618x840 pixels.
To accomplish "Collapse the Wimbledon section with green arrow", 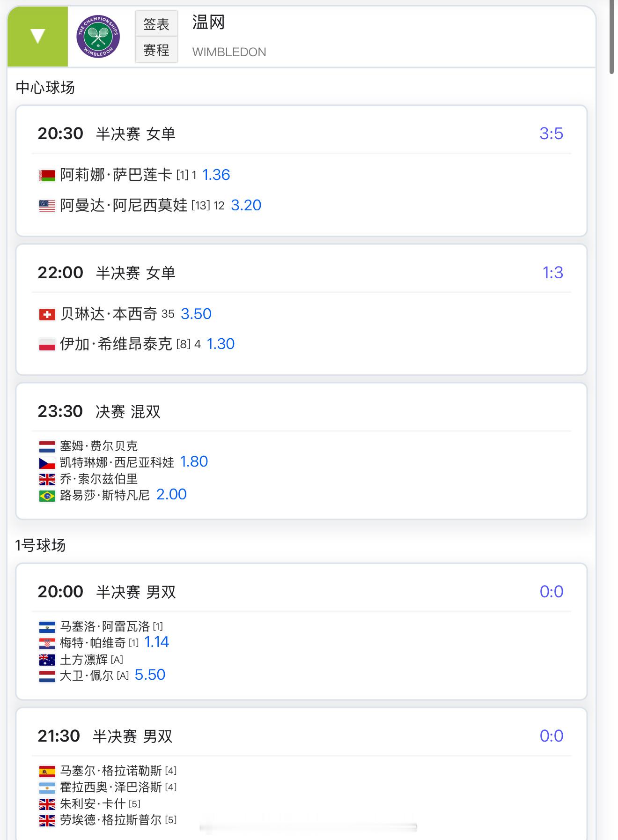I will pyautogui.click(x=37, y=37).
